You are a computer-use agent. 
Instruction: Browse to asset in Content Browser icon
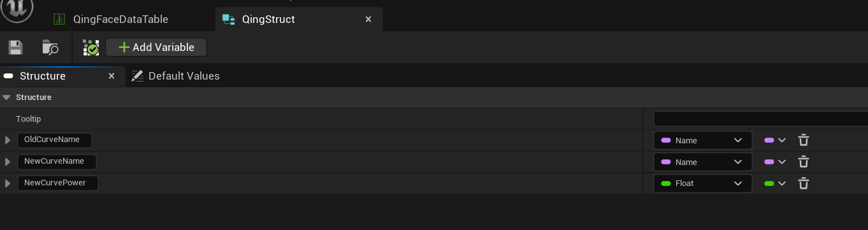coord(50,47)
